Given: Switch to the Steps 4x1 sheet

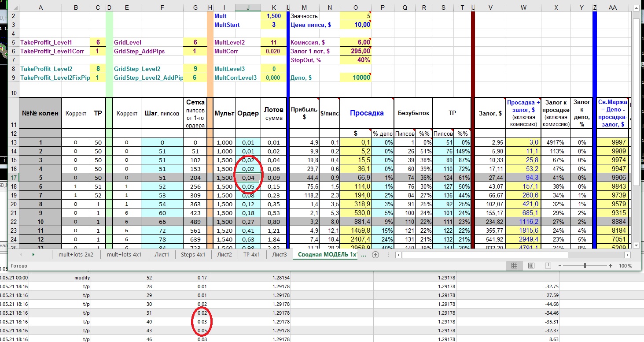Looking at the screenshot, I should tap(193, 255).
